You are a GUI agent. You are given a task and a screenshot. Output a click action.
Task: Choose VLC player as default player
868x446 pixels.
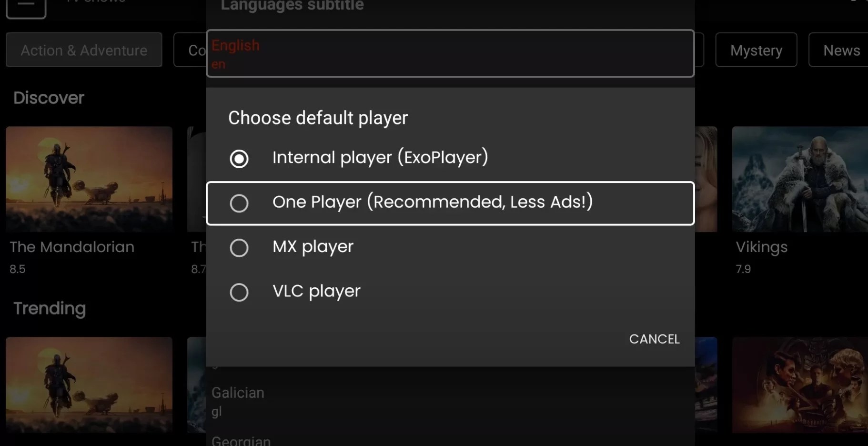(239, 292)
